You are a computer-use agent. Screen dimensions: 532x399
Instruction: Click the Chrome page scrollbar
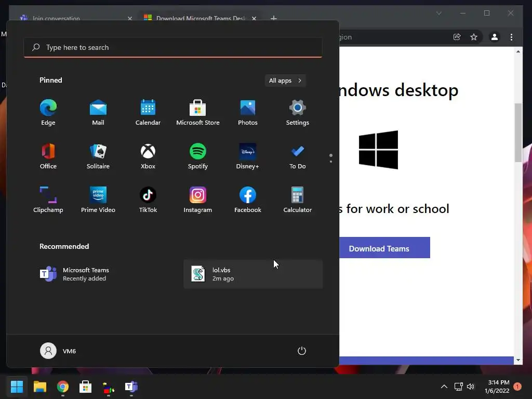click(518, 132)
